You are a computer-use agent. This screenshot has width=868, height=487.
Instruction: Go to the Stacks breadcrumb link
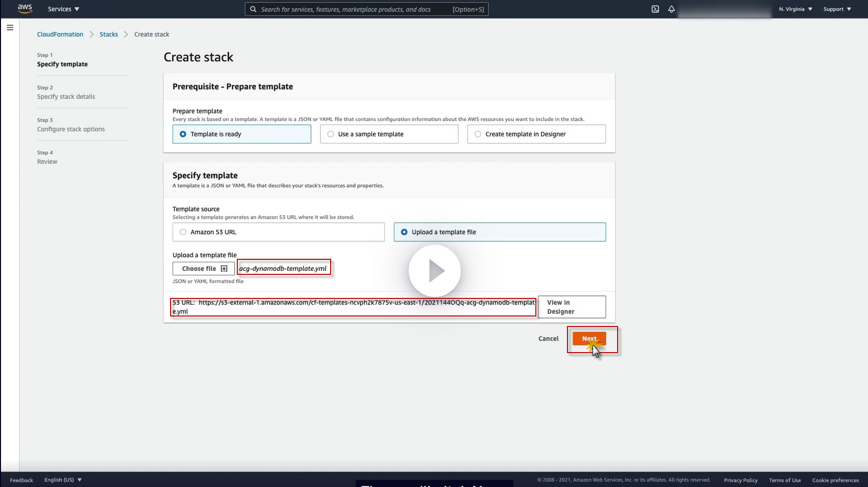click(109, 34)
